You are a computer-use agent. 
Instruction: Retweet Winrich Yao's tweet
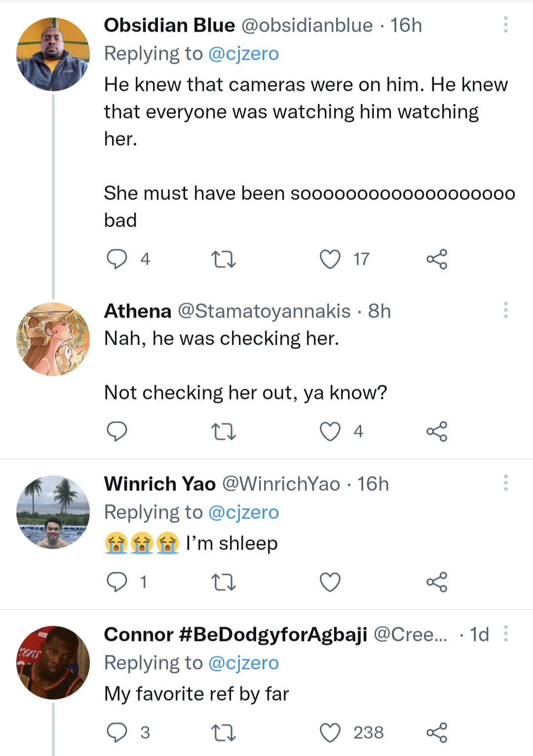point(224,582)
